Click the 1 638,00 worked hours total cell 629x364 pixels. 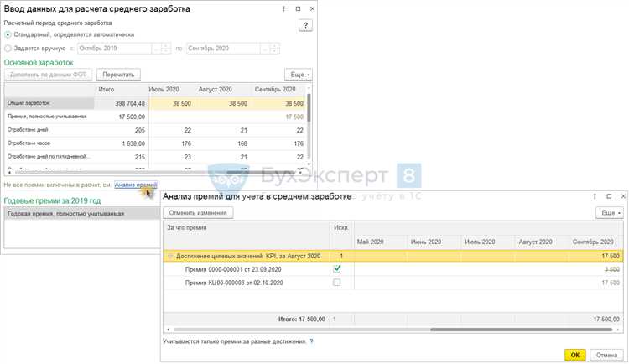(x=122, y=143)
